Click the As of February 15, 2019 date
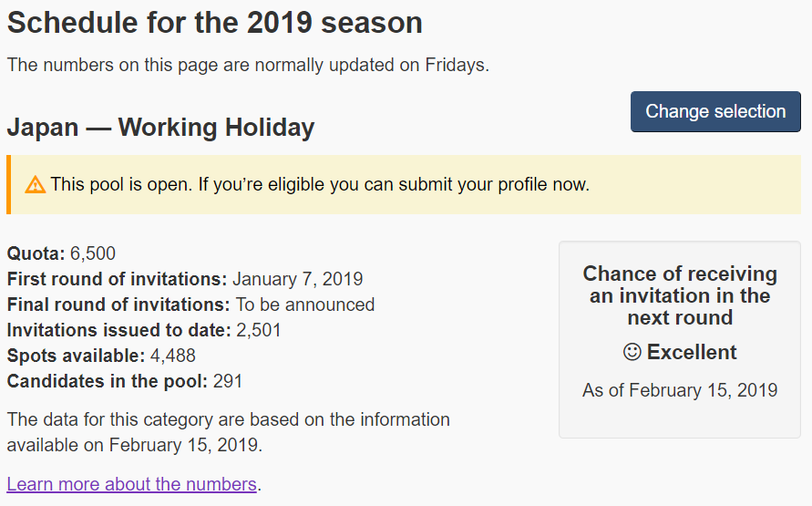The image size is (812, 506). click(x=680, y=390)
